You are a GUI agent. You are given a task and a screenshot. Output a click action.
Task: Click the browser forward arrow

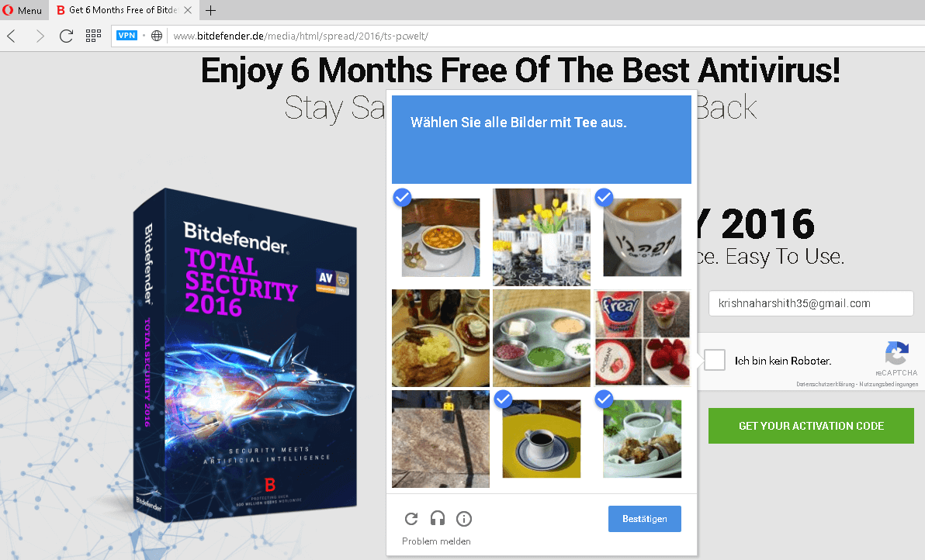pos(40,36)
